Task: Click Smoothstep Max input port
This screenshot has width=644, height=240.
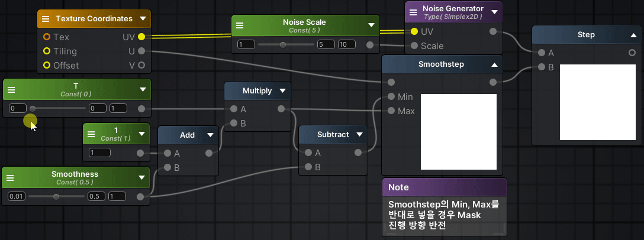Action: point(391,111)
